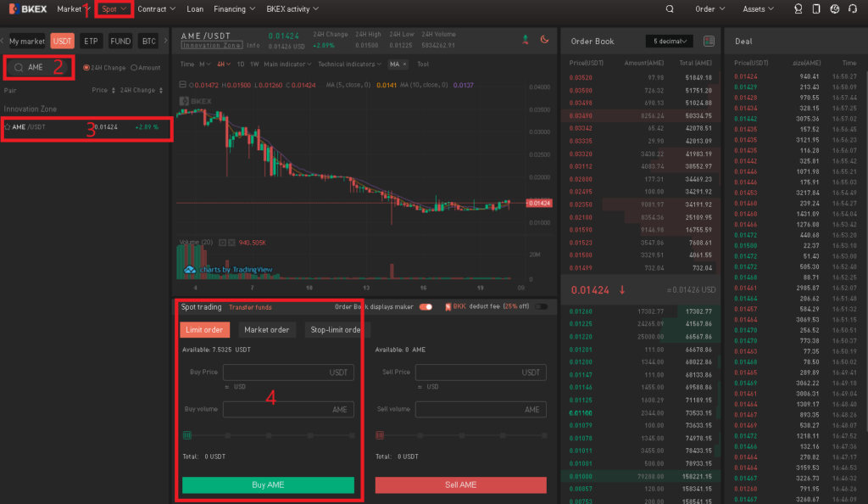Viewport: 868px width, 504px height.
Task: Select 1D chart interval
Action: 241,64
